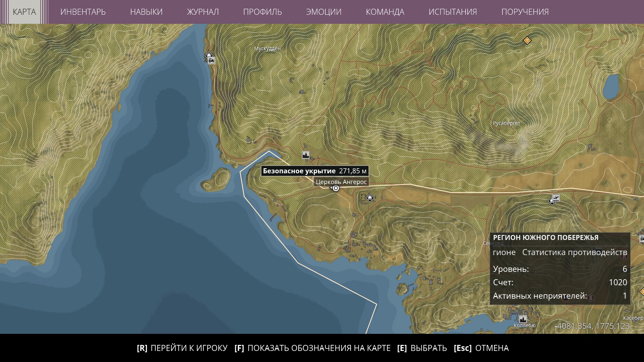Go to the ПОРУЧЕНИЯ tab

(525, 12)
